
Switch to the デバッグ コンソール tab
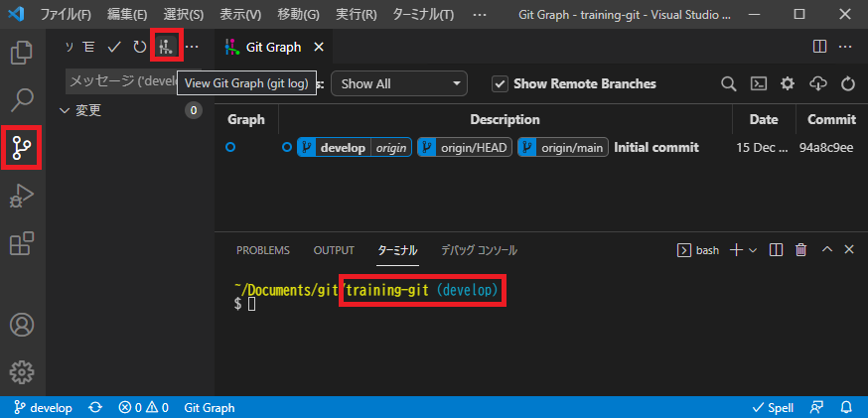(480, 250)
